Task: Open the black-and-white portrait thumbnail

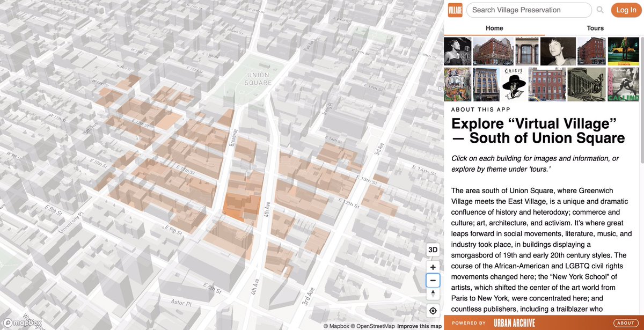Action: 558,51
